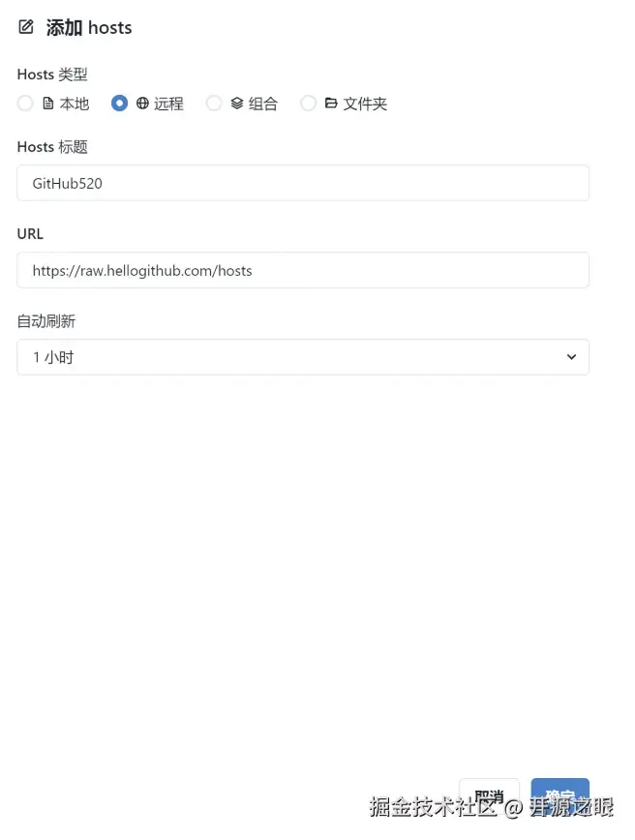Click the globe icon for 远程 type

coord(142,104)
